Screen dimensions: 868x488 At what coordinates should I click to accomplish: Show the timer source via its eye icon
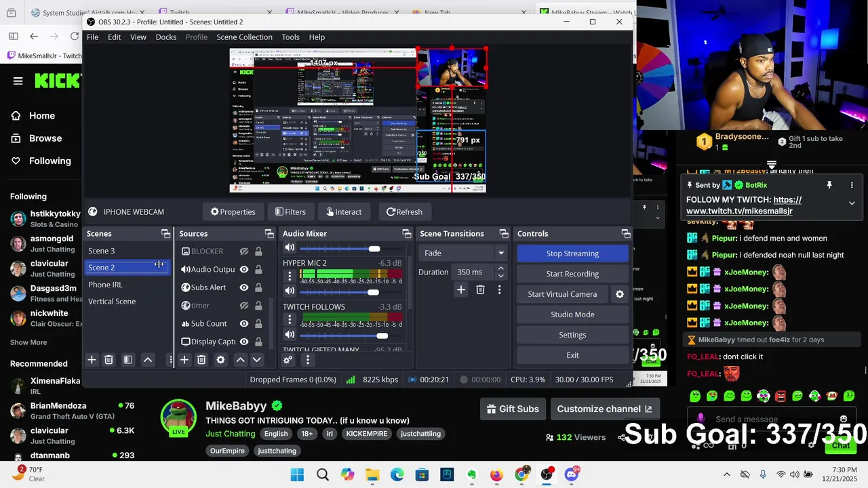click(x=244, y=306)
